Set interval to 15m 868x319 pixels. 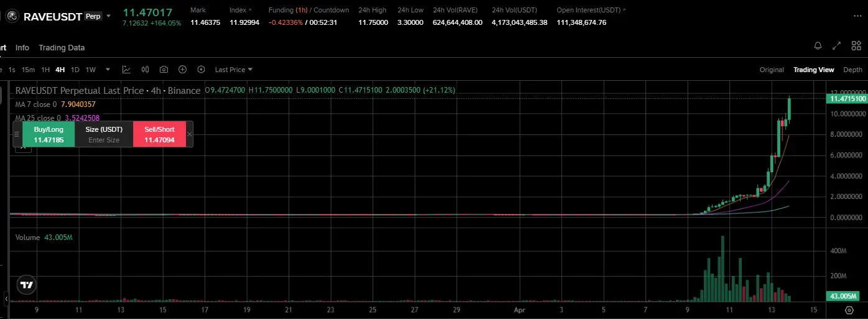28,70
